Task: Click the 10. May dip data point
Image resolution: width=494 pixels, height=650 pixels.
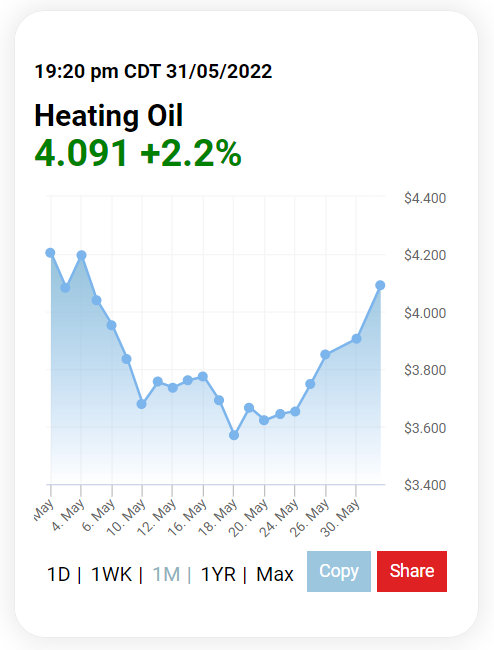Action: [141, 404]
